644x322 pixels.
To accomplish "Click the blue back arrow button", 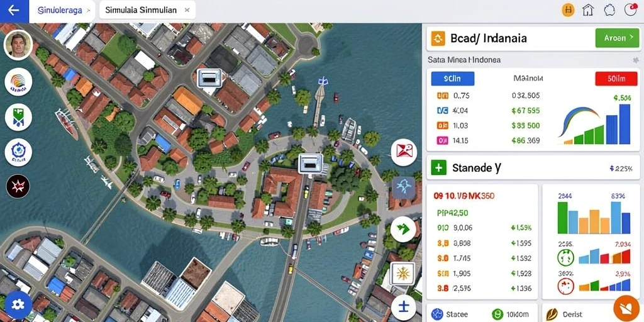I will (14, 11).
